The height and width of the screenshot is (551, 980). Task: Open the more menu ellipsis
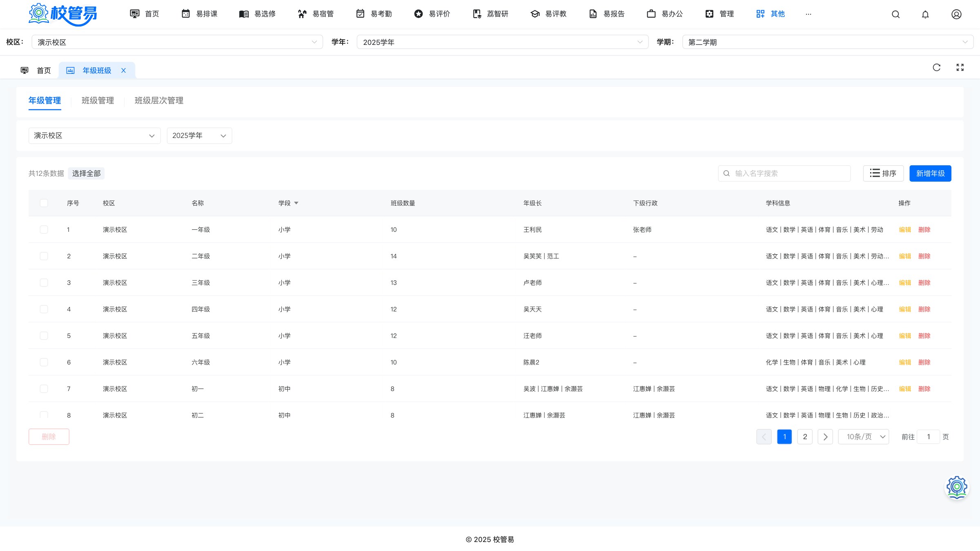808,14
